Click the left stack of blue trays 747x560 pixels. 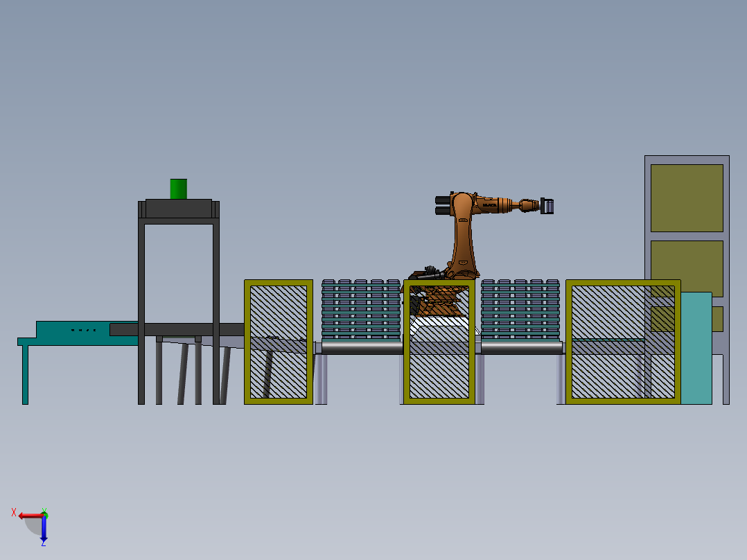point(360,309)
